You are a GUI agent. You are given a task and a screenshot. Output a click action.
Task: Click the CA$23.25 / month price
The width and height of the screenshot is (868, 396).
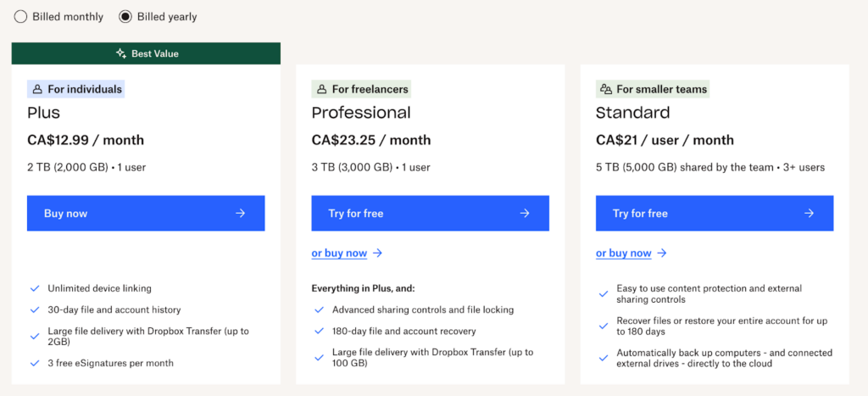point(371,140)
